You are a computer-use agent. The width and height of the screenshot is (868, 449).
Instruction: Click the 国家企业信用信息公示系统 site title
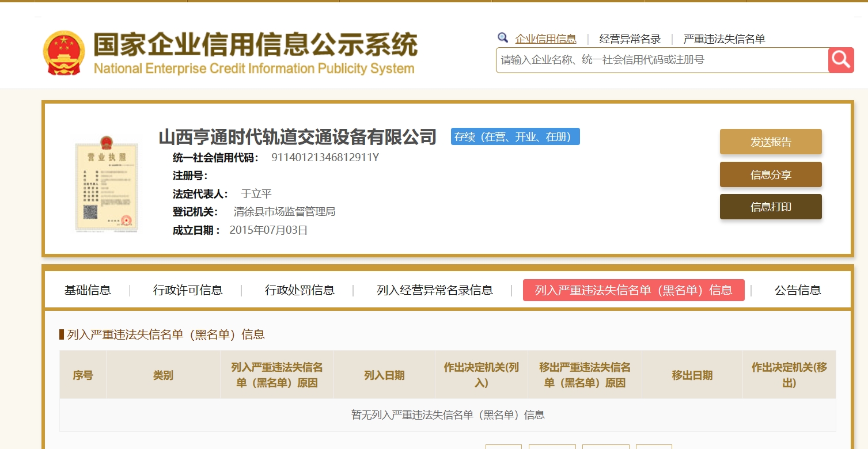tap(255, 45)
